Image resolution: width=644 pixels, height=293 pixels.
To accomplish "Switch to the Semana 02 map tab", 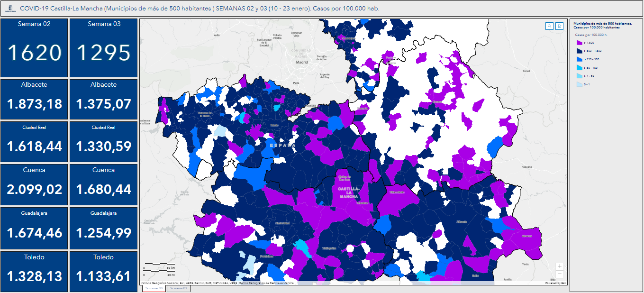I will (178, 288).
